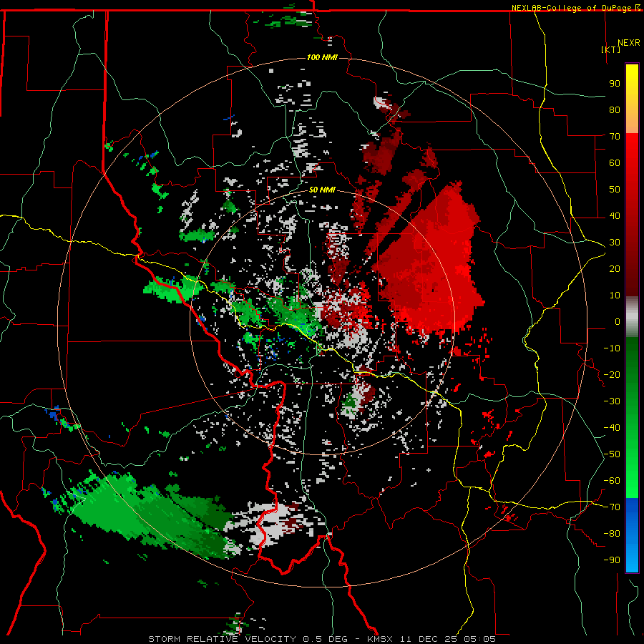644x644 pixels.
Task: Click the gray zero-velocity segment of color bar
Action: (x=632, y=316)
